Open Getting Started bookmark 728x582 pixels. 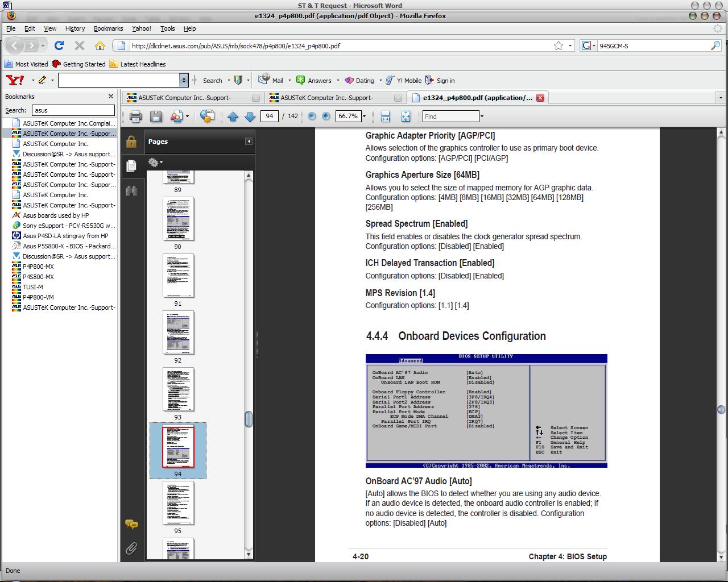point(78,64)
